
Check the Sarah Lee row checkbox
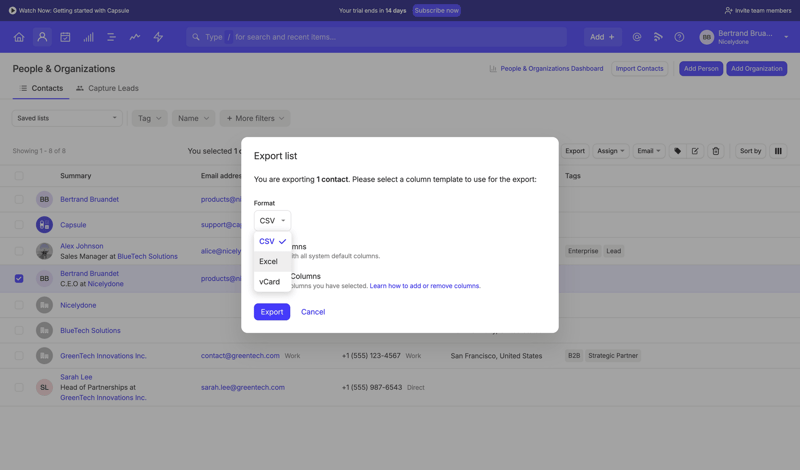tap(19, 387)
